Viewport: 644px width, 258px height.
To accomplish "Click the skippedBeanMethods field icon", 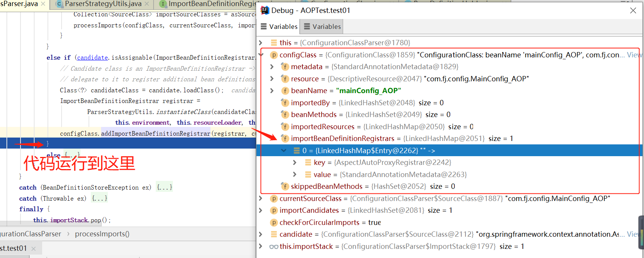I will point(285,186).
